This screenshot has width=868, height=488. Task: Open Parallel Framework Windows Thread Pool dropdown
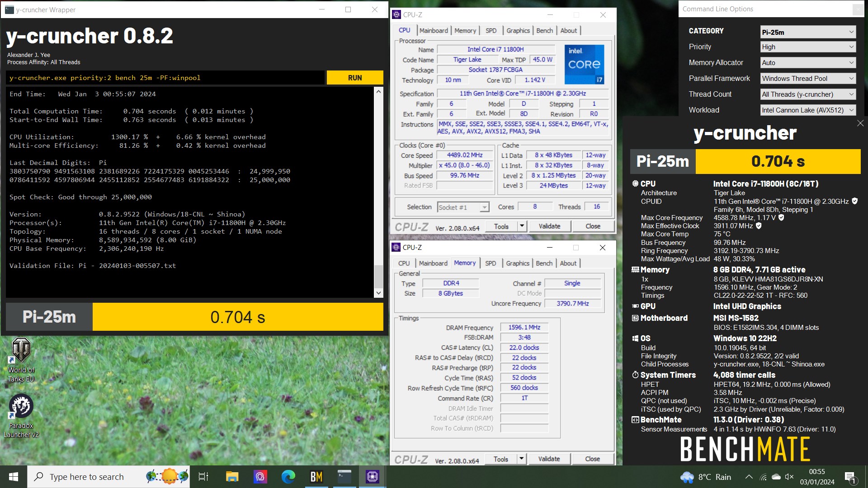808,79
